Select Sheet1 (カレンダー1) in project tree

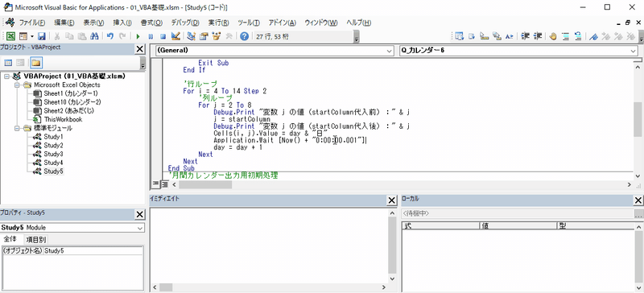coord(70,93)
